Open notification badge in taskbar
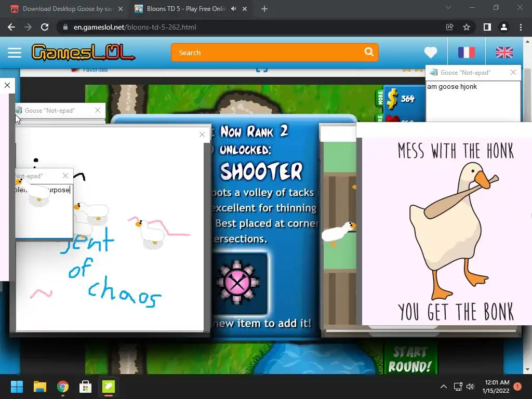The width and height of the screenshot is (532, 399). coord(517,387)
